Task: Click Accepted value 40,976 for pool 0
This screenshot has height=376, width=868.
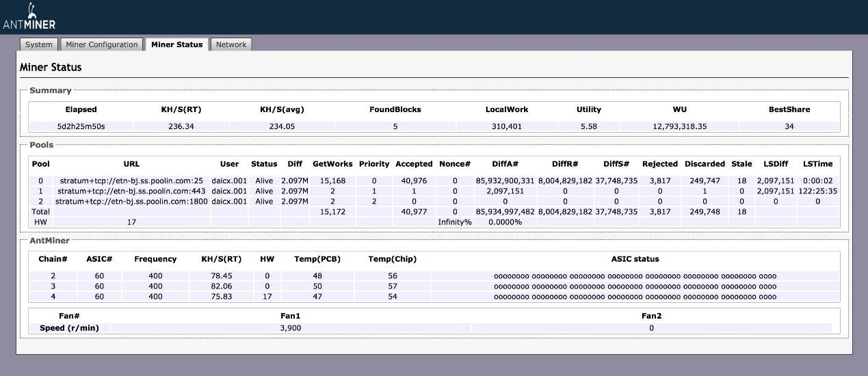Action: (x=414, y=181)
